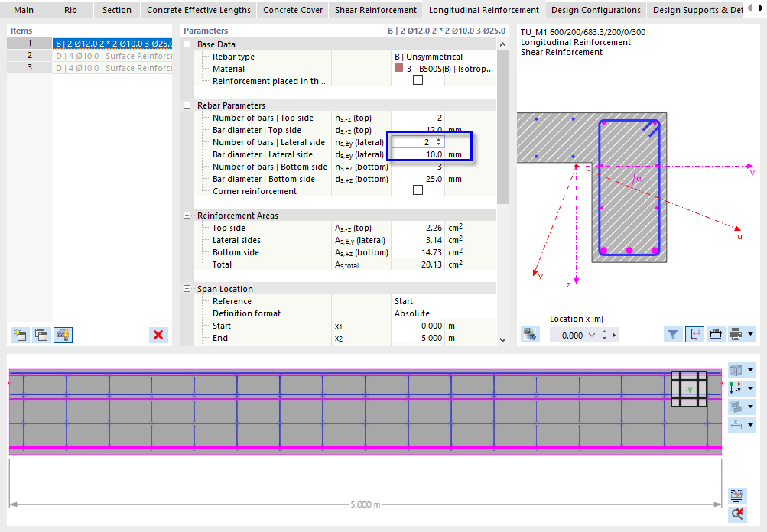Click Total reinforcement area 20.13
The width and height of the screenshot is (767, 532).
pyautogui.click(x=431, y=264)
